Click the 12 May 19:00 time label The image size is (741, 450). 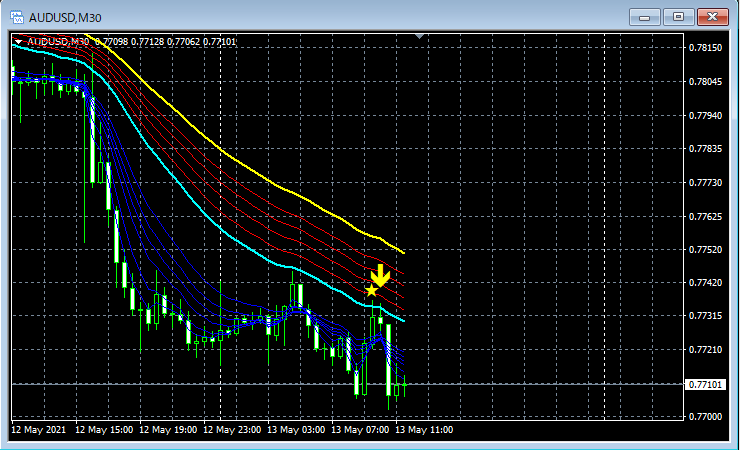168,430
